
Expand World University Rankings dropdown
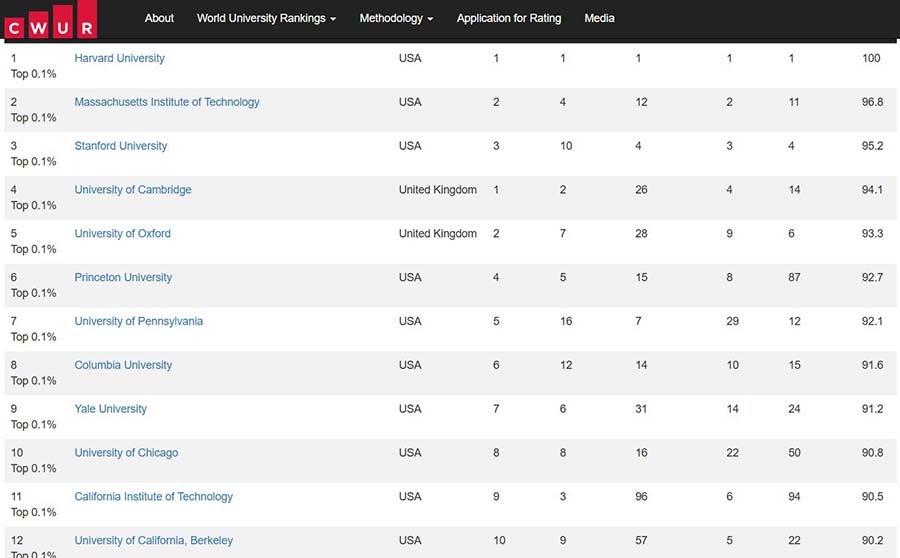[x=266, y=18]
